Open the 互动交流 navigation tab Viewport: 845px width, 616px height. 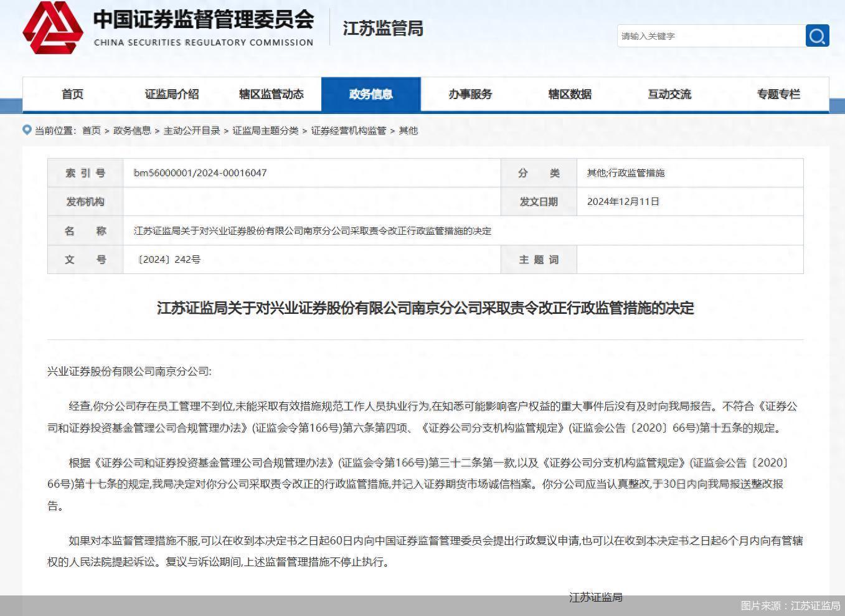669,94
